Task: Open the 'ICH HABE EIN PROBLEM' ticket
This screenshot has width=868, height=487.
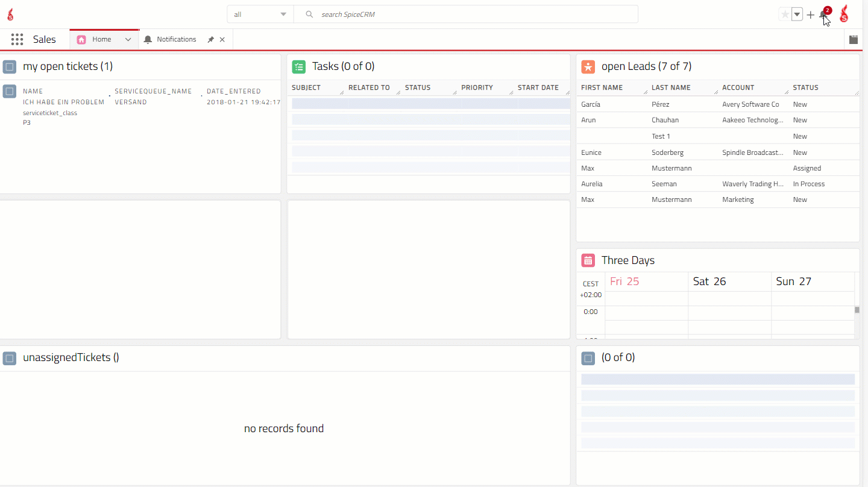Action: pos(63,102)
